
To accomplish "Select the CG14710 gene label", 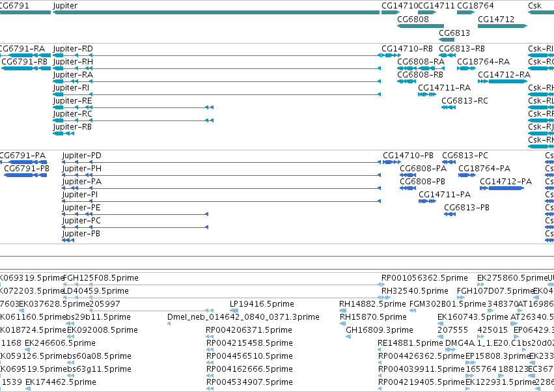I will click(x=400, y=6).
